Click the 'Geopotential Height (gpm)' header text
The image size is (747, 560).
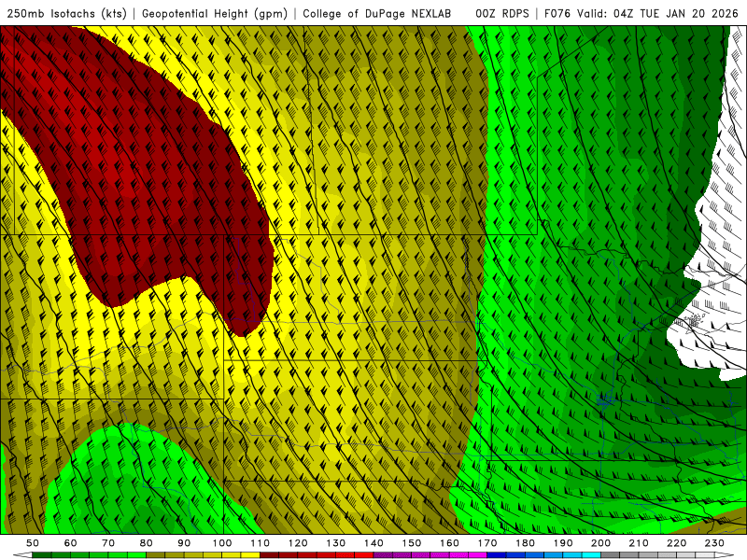[x=215, y=14]
